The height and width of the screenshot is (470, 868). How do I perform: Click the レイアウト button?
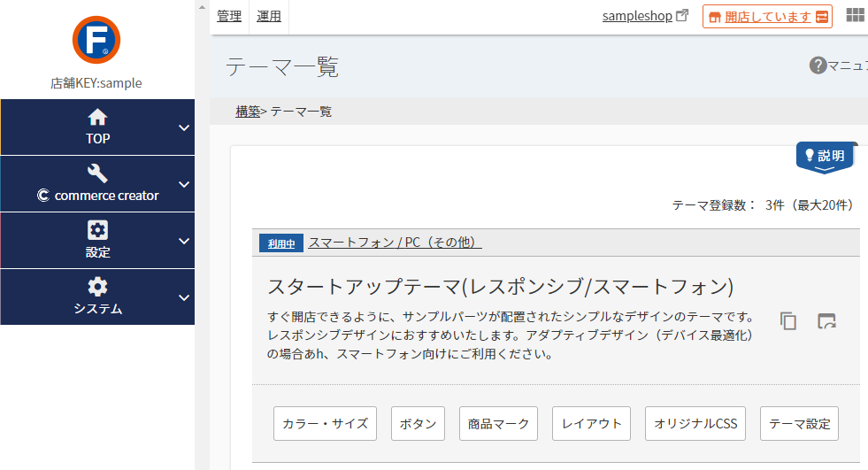click(x=591, y=423)
